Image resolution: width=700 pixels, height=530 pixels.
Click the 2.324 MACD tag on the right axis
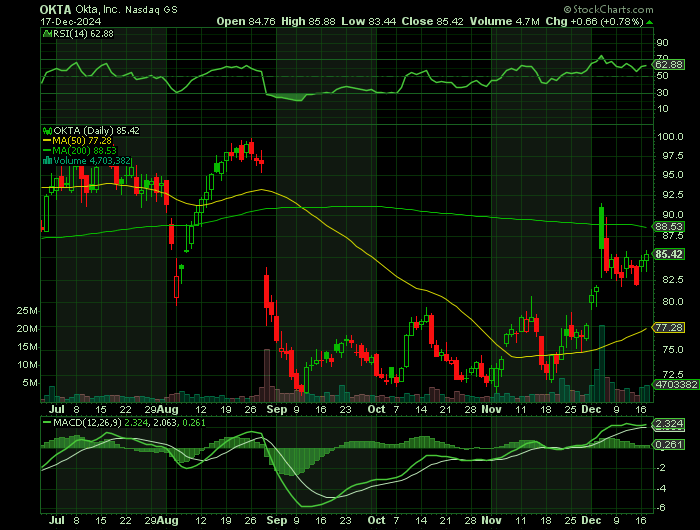point(669,424)
